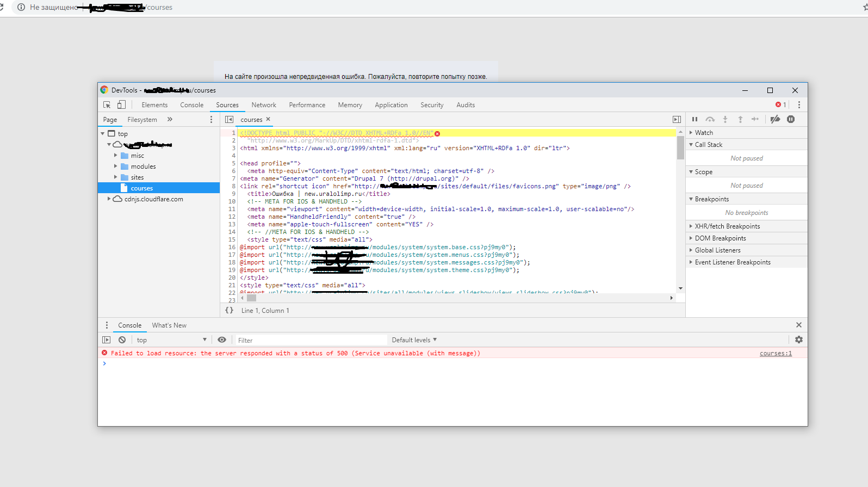Expand DOM Breakpoints section
868x487 pixels.
point(746,238)
